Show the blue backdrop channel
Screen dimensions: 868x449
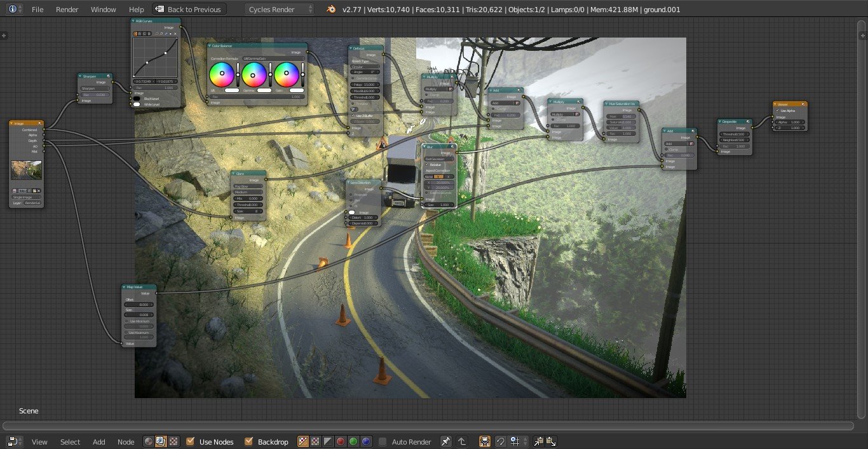click(x=367, y=441)
